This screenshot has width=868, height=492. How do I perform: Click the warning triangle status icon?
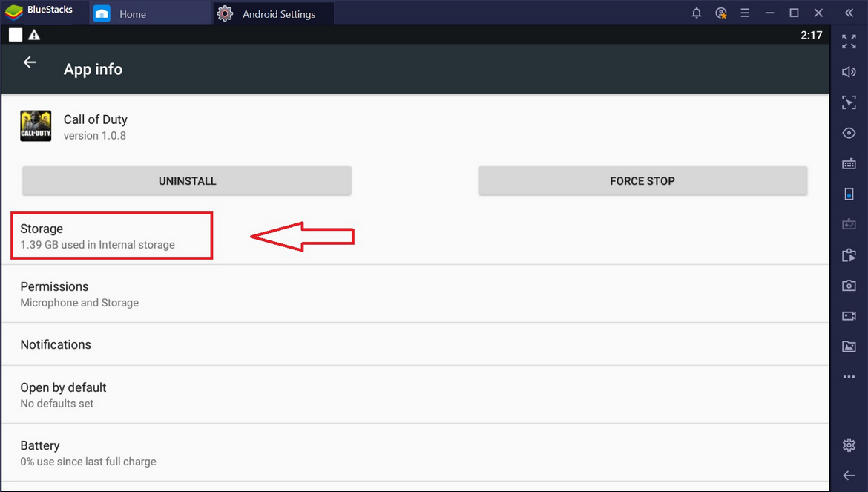pos(34,35)
